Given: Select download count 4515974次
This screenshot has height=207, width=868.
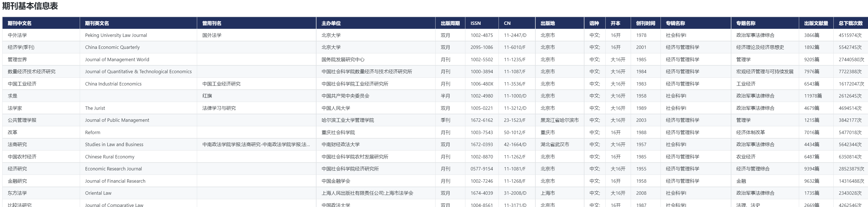Looking at the screenshot, I should coord(850,35).
